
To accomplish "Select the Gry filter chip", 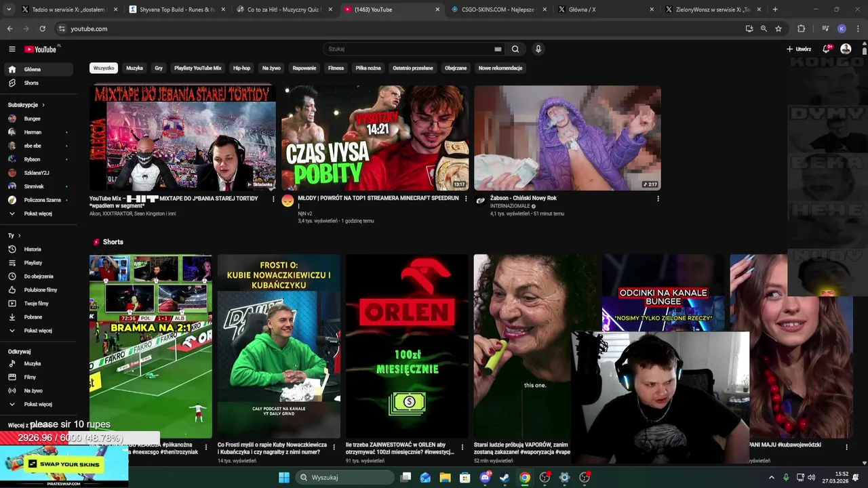I will pyautogui.click(x=159, y=68).
